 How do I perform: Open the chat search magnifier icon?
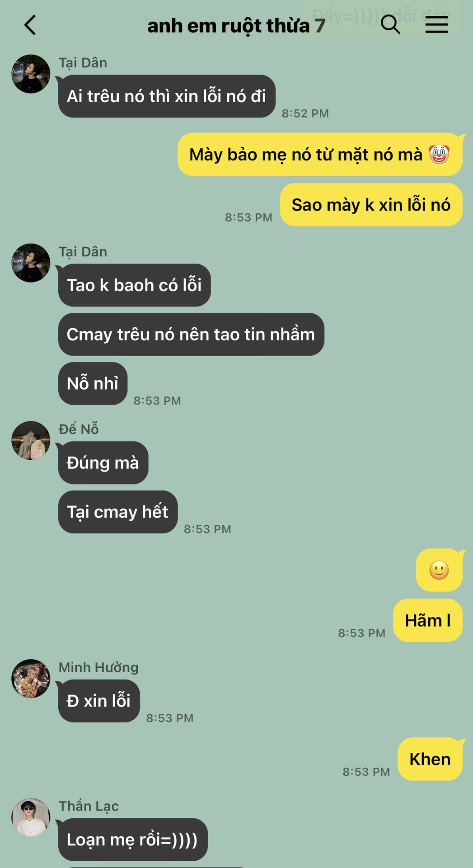(390, 24)
